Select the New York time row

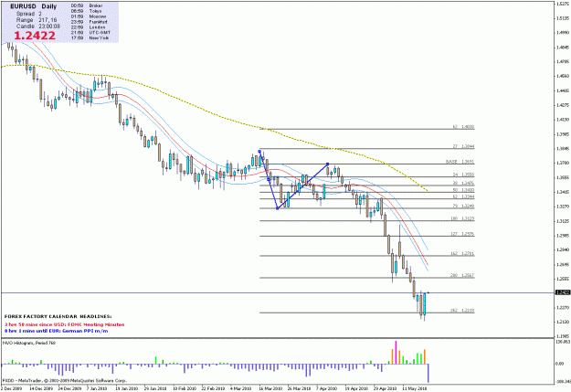point(90,37)
